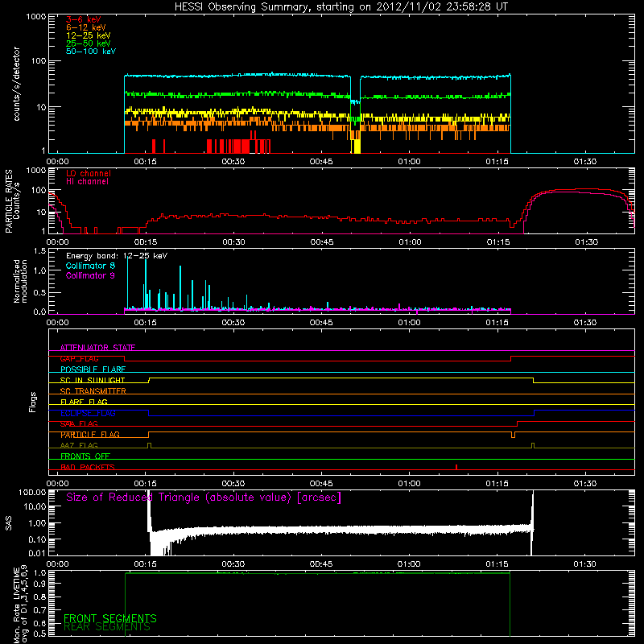Viewport: 644px width, 644px height.
Task: Click the SC_IN_SUNLIGHT flag label
Action: click(93, 380)
